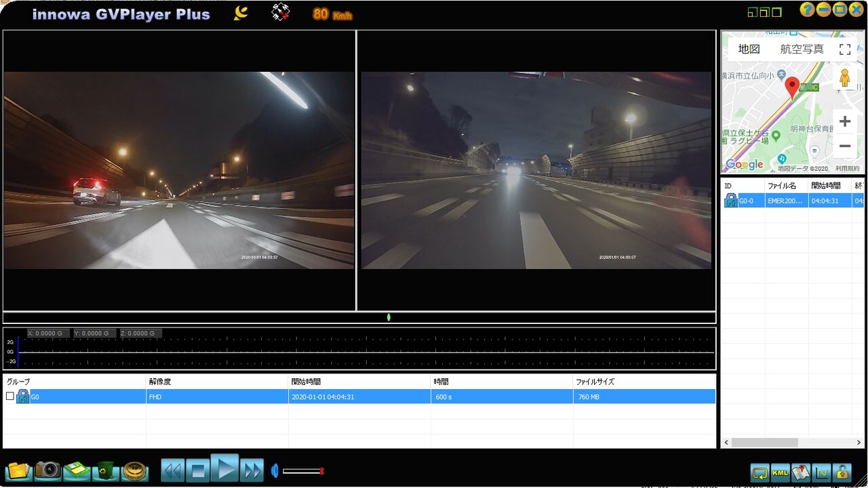The height and width of the screenshot is (488, 868).
Task: Open the Google logo link on map
Action: pyautogui.click(x=744, y=165)
